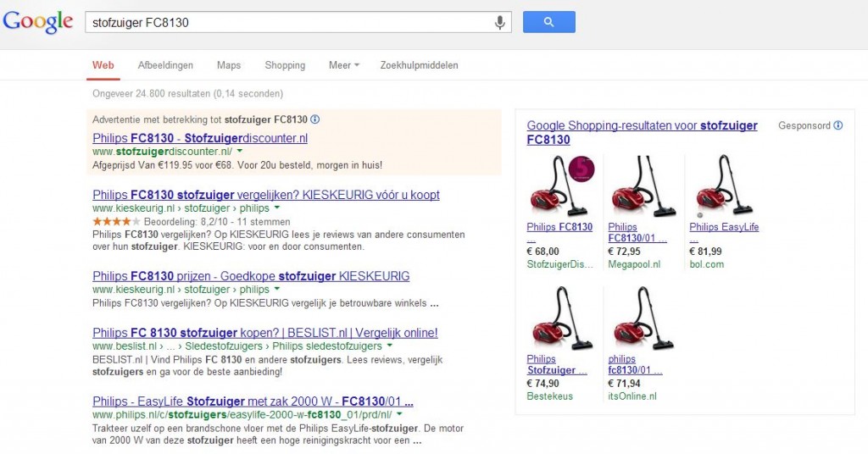Switch to the Web tab
868x454 pixels.
pyautogui.click(x=103, y=65)
